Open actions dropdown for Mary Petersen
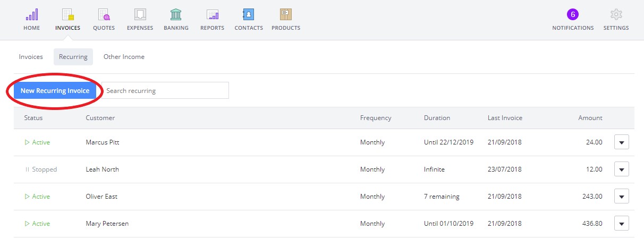This screenshot has height=238, width=644. pyautogui.click(x=622, y=224)
